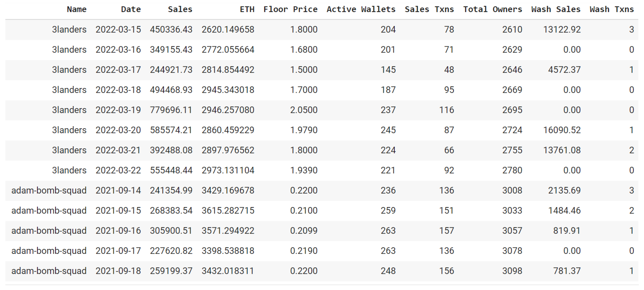Select floor price cell 2.0500
The height and width of the screenshot is (290, 644).
[x=303, y=110]
